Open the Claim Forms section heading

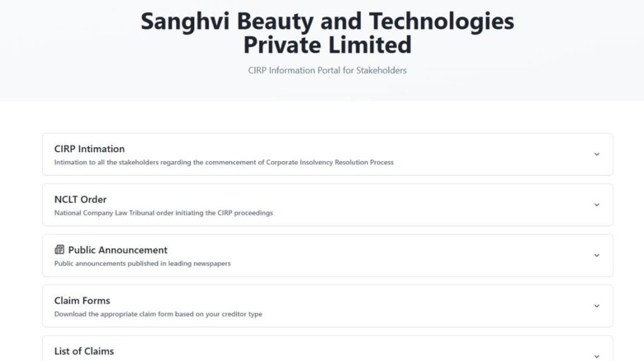pyautogui.click(x=82, y=301)
